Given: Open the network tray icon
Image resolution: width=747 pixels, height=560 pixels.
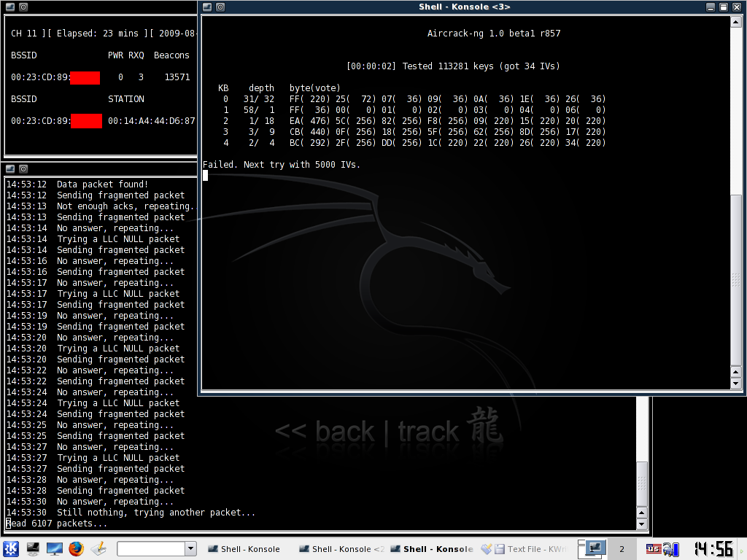Looking at the screenshot, I should [671, 550].
